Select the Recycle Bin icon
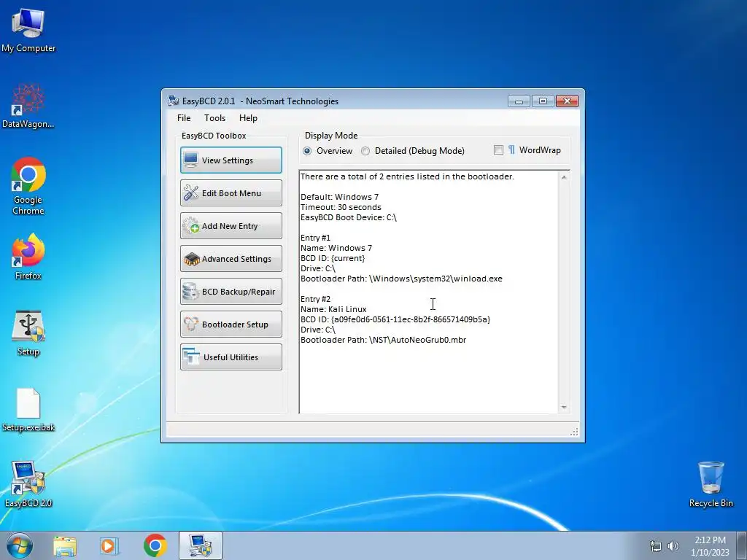This screenshot has height=560, width=747. click(711, 484)
